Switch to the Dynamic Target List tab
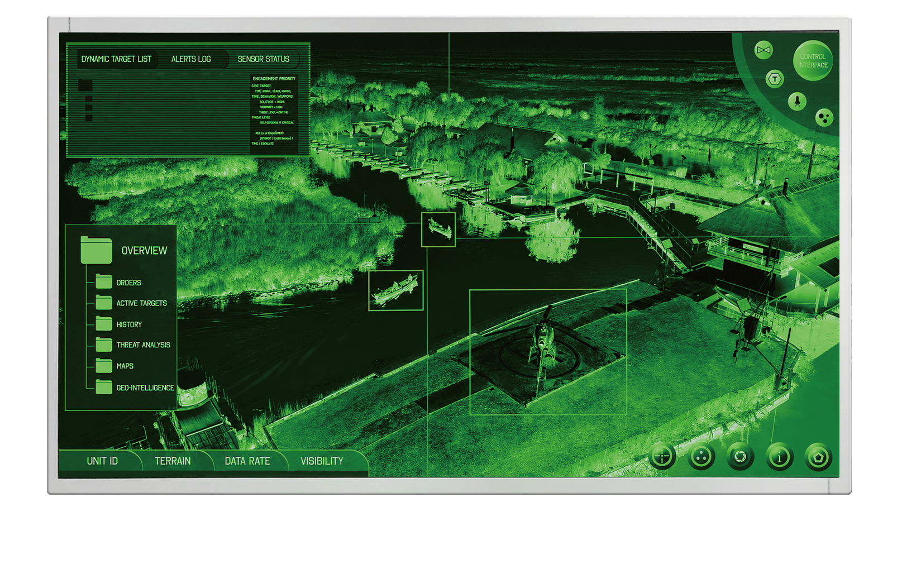Viewport: 902px width, 588px height. (x=116, y=59)
